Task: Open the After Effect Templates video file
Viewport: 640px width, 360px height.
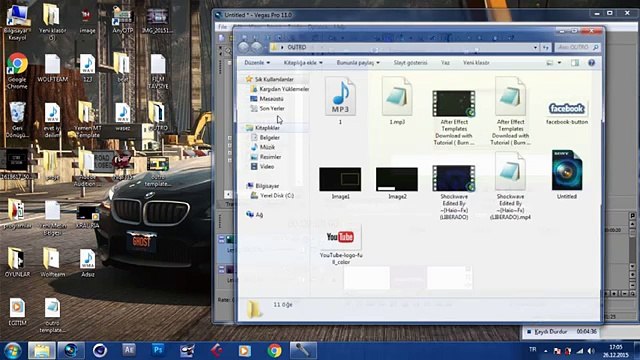Action: pos(453,118)
